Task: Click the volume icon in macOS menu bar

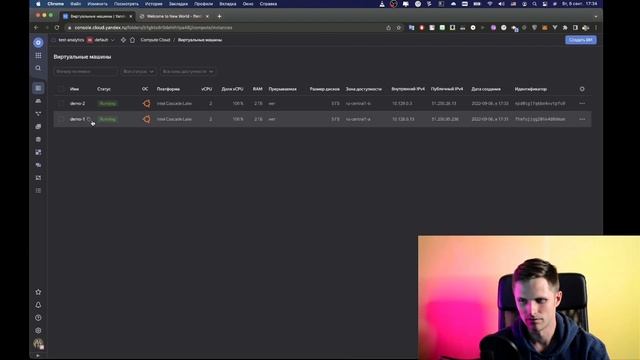Action: 501,4
